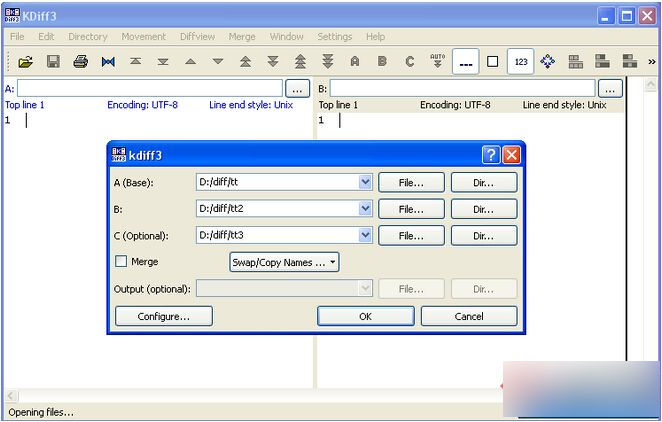Image resolution: width=662 pixels, height=422 pixels.
Task: Click File... button for C (Optional)
Action: click(411, 235)
